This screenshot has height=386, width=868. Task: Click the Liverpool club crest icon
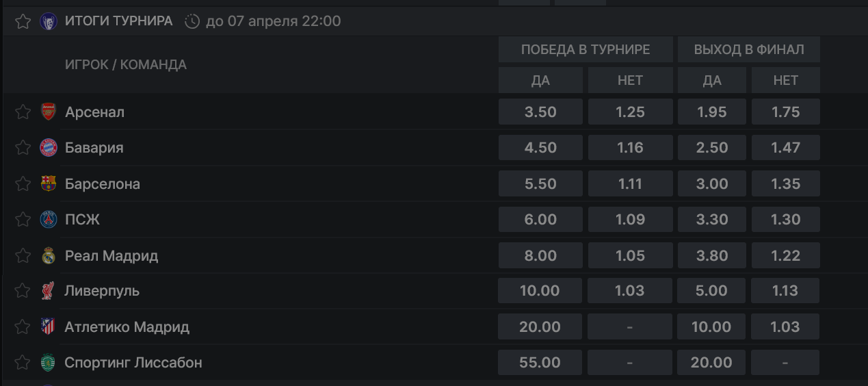(48, 290)
